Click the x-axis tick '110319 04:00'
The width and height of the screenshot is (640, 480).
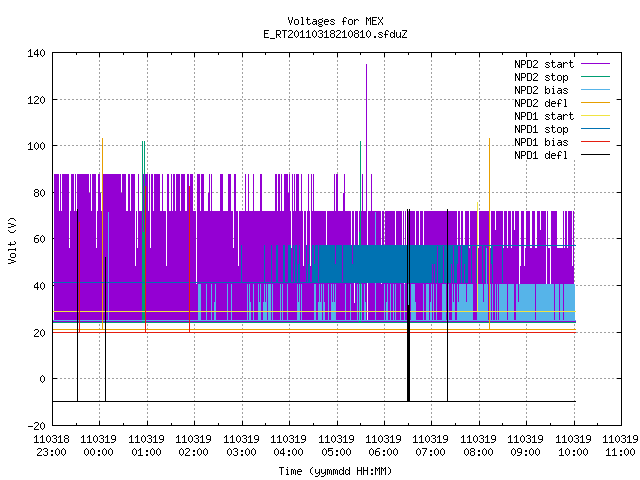click(289, 446)
